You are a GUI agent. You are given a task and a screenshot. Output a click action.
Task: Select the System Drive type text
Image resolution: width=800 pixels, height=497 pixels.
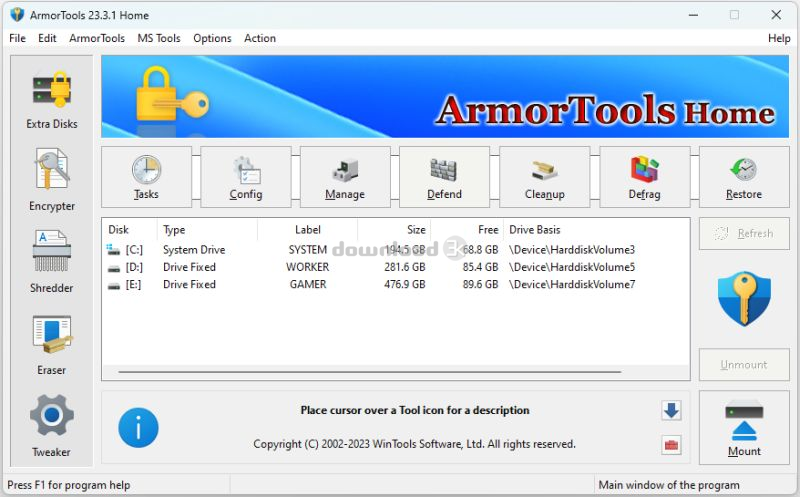coord(194,250)
